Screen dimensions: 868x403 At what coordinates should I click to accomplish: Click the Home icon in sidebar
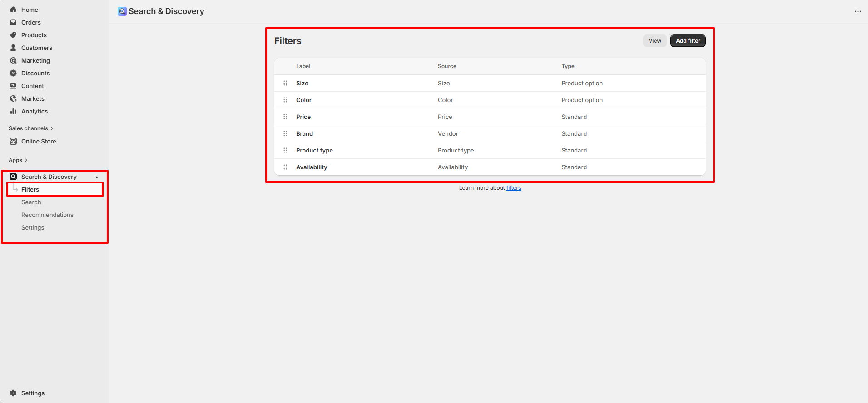coord(13,10)
